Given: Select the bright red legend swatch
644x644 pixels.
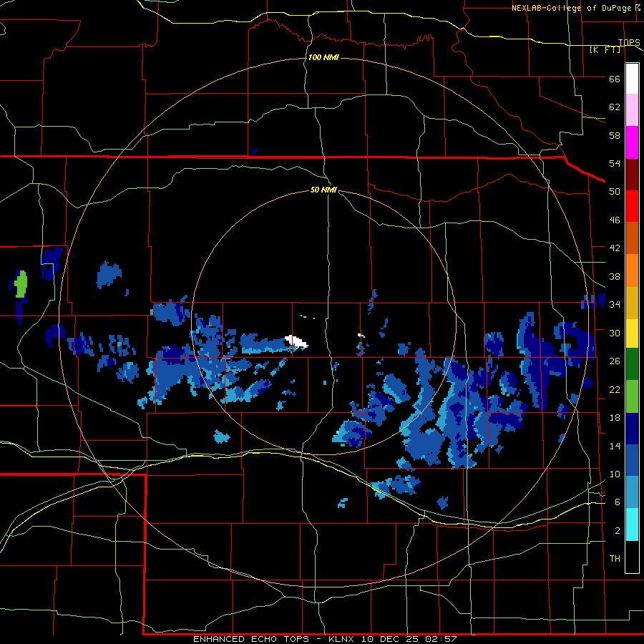Looking at the screenshot, I should click(x=632, y=206).
